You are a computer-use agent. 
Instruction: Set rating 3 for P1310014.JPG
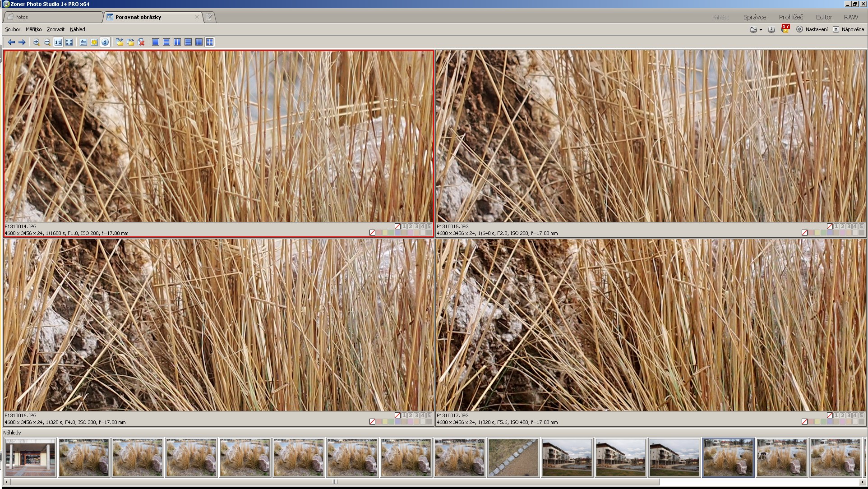[416, 226]
